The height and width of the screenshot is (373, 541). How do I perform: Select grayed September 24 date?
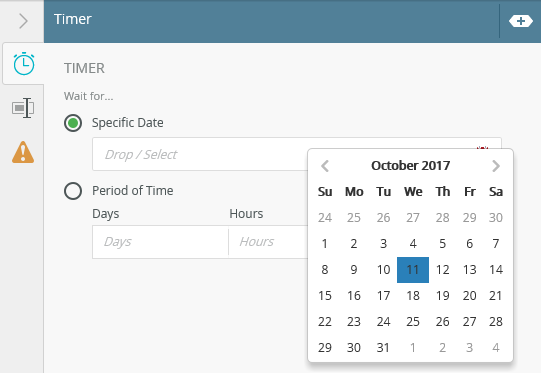coord(325,218)
